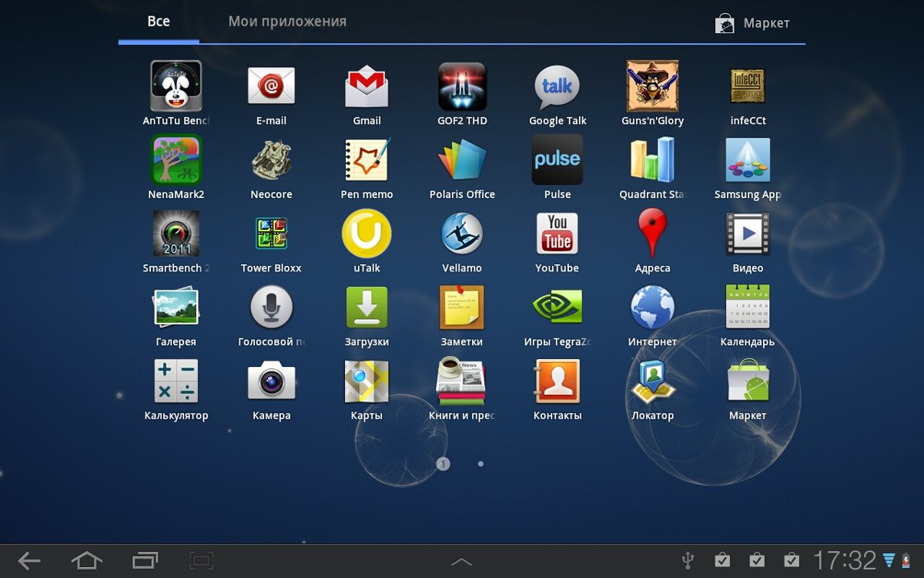Open the AnTuTu Benchmark app
The height and width of the screenshot is (578, 924).
pyautogui.click(x=176, y=86)
